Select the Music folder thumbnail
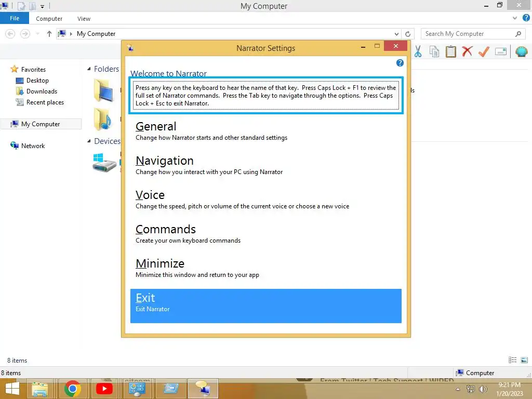Screen dimensions: 532x399 (x=104, y=119)
